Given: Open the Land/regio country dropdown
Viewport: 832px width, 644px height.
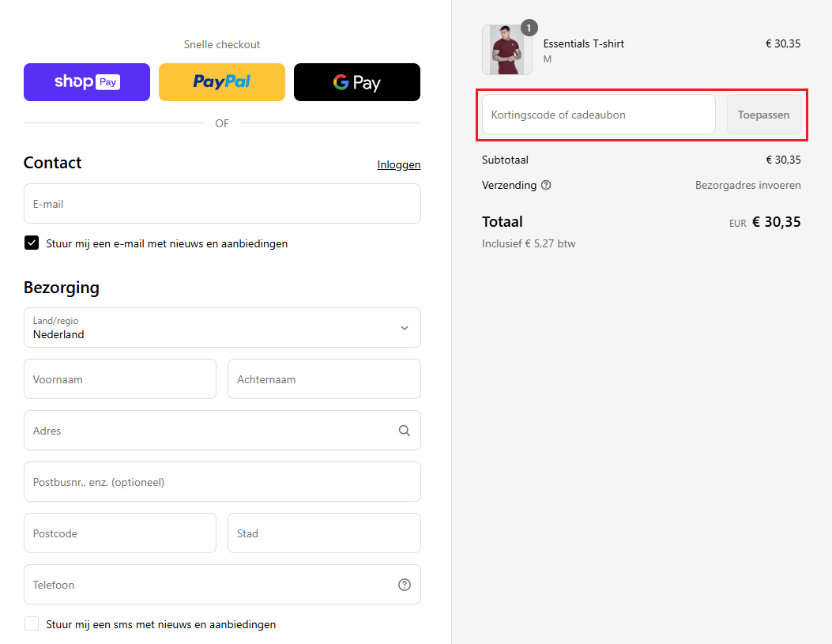Looking at the screenshot, I should pos(222,327).
